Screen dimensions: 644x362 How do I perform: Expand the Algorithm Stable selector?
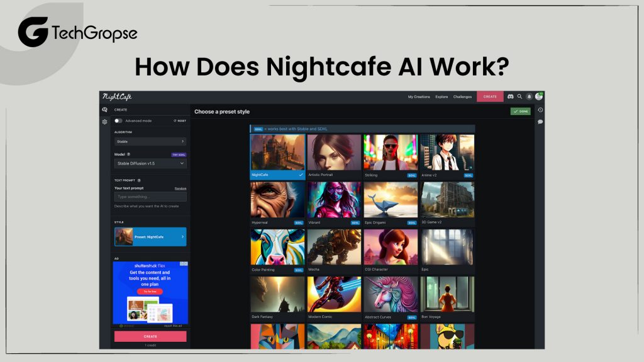[150, 141]
